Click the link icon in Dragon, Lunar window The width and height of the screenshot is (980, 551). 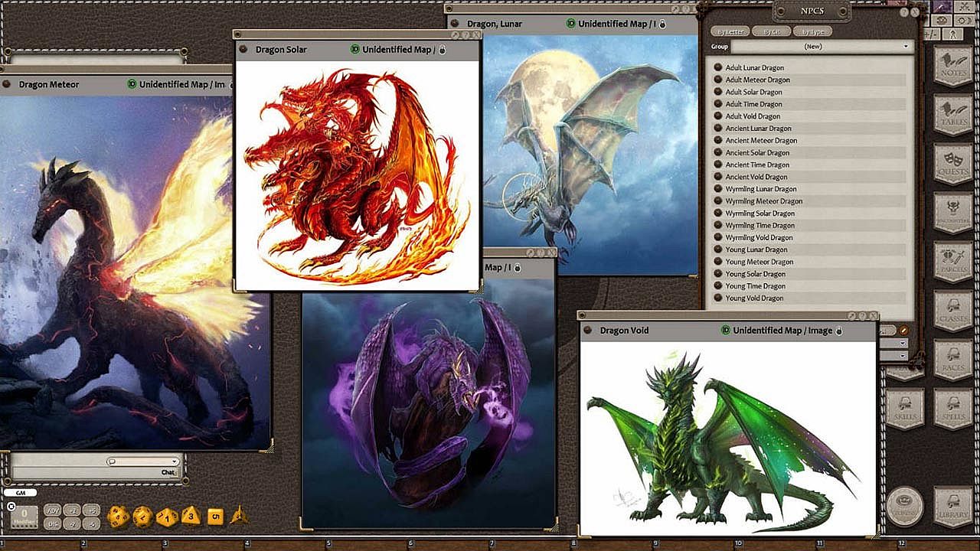(455, 24)
